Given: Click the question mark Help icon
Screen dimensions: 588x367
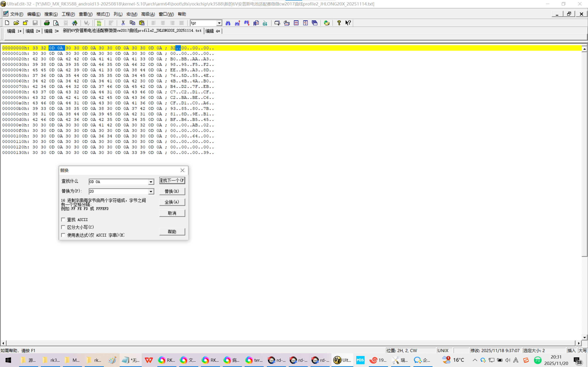Looking at the screenshot, I should pos(339,23).
